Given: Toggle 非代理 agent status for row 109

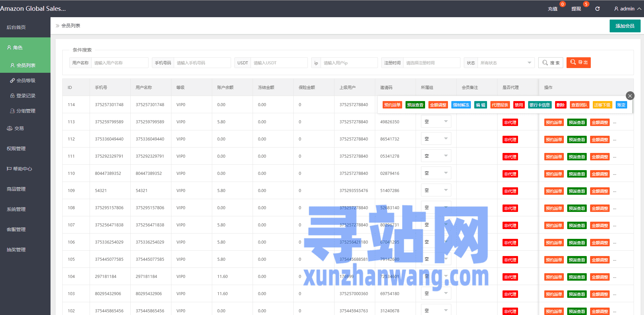Looking at the screenshot, I should (510, 191).
